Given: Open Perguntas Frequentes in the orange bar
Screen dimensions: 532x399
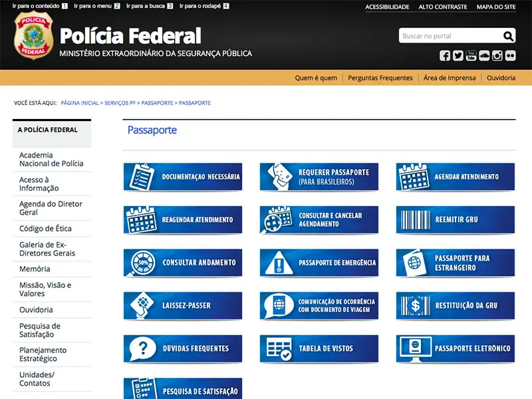Looking at the screenshot, I should click(x=380, y=78).
